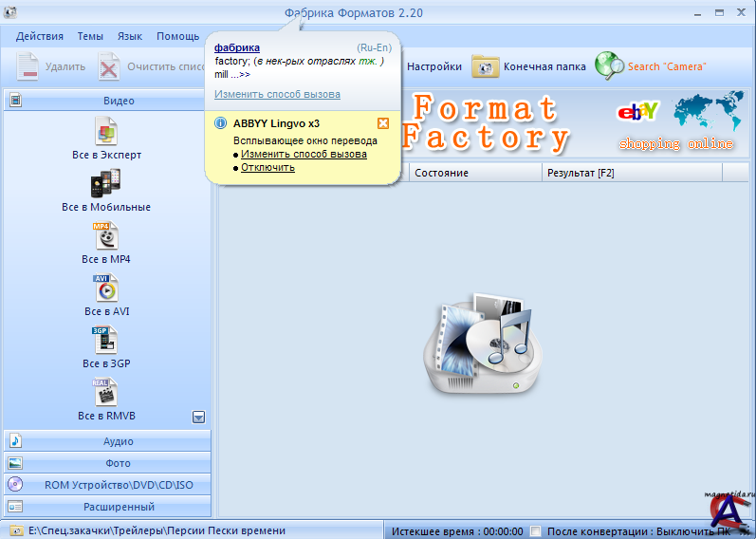Viewport: 756px width, 539px height.
Task: Expand the ROM Устройство\DVD\CD\ISO section
Action: [x=106, y=485]
